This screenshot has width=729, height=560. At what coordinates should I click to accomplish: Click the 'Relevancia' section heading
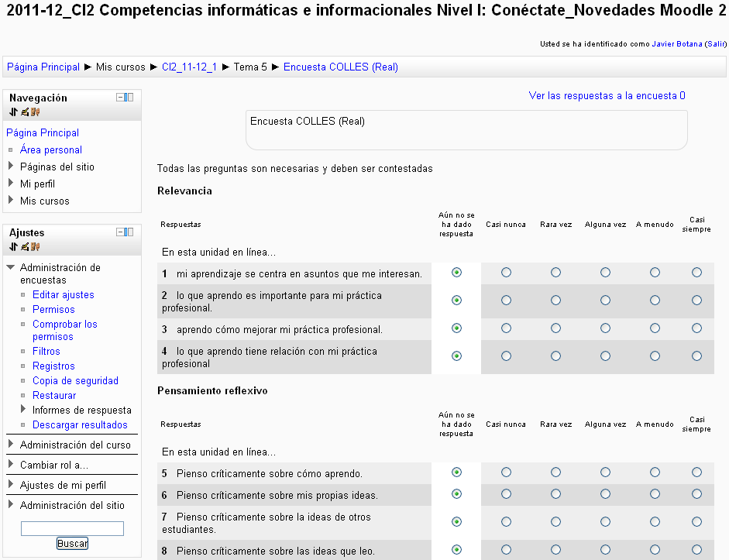coord(184,191)
